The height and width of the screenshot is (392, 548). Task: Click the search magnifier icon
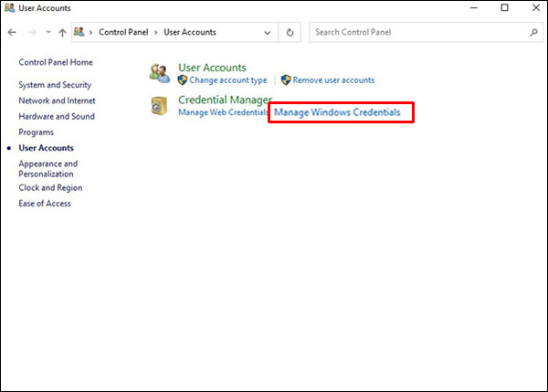533,33
